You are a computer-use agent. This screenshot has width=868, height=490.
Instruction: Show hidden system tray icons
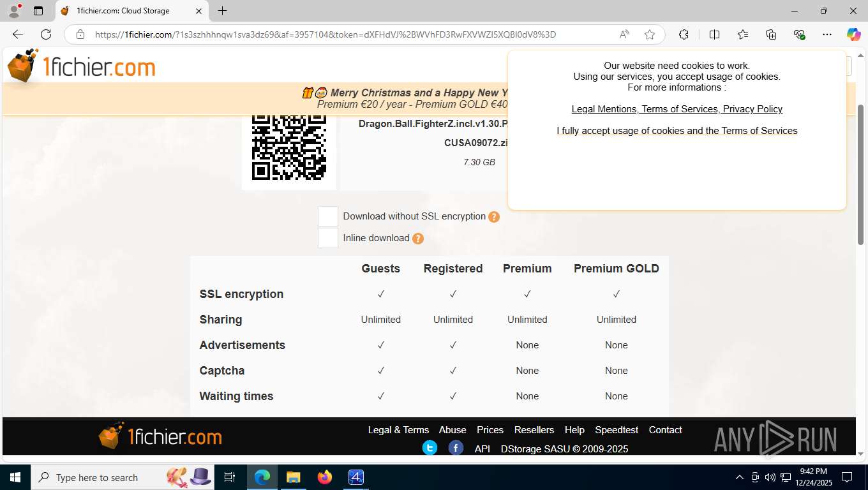[740, 477]
